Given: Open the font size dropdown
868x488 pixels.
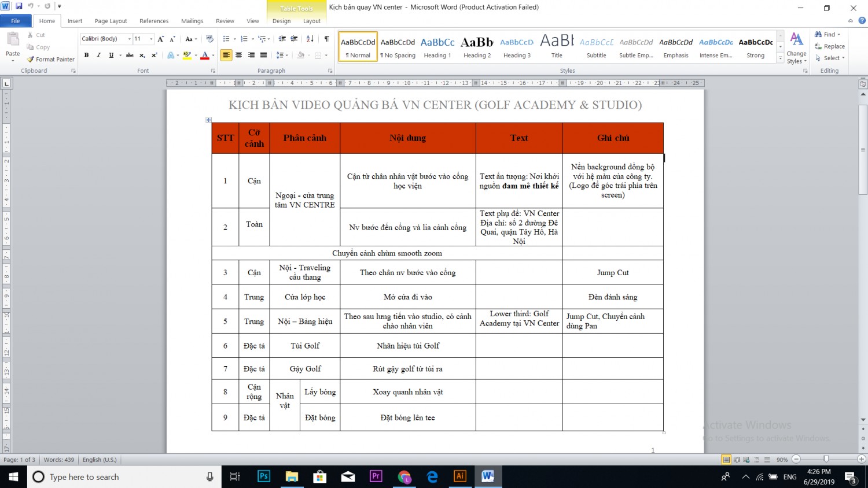Looking at the screenshot, I should 144,39.
